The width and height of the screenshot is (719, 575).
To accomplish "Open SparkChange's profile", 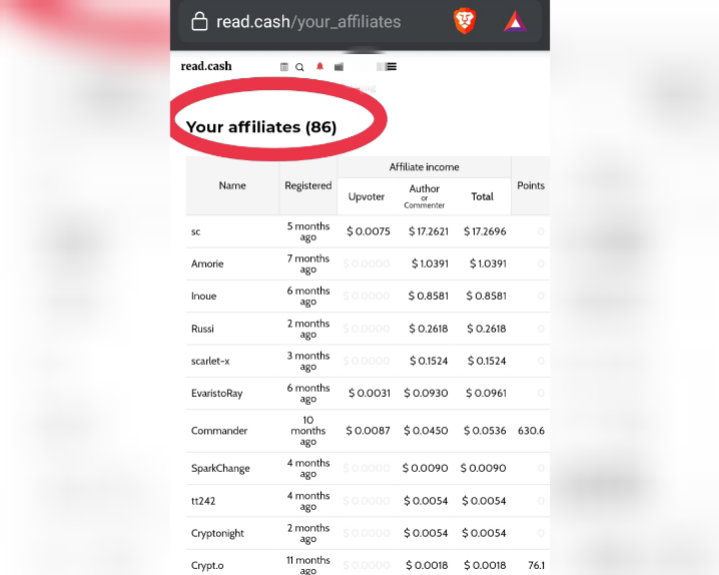I will [220, 468].
